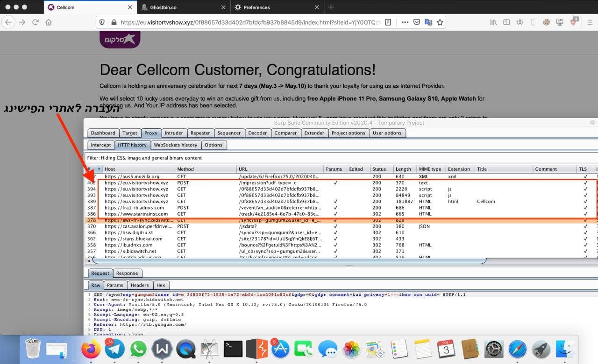The width and height of the screenshot is (598, 364).
Task: Switch to the Preferences browser tab
Action: point(278,7)
